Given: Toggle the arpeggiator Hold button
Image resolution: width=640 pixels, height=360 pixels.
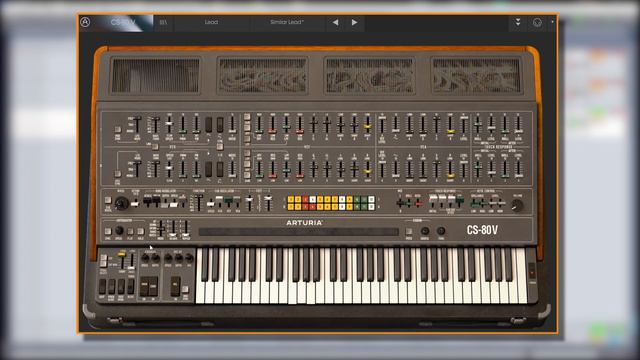Looking at the screenshot, I should click(140, 231).
